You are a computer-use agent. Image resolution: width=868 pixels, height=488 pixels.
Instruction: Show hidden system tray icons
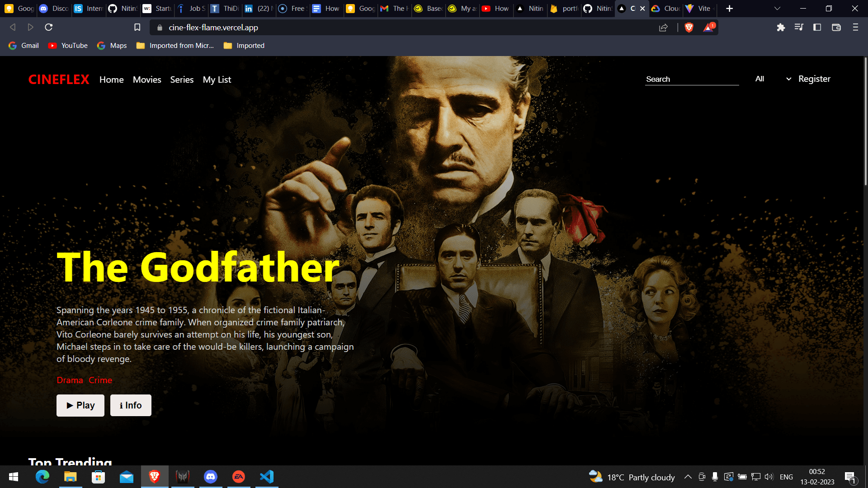pos(688,477)
